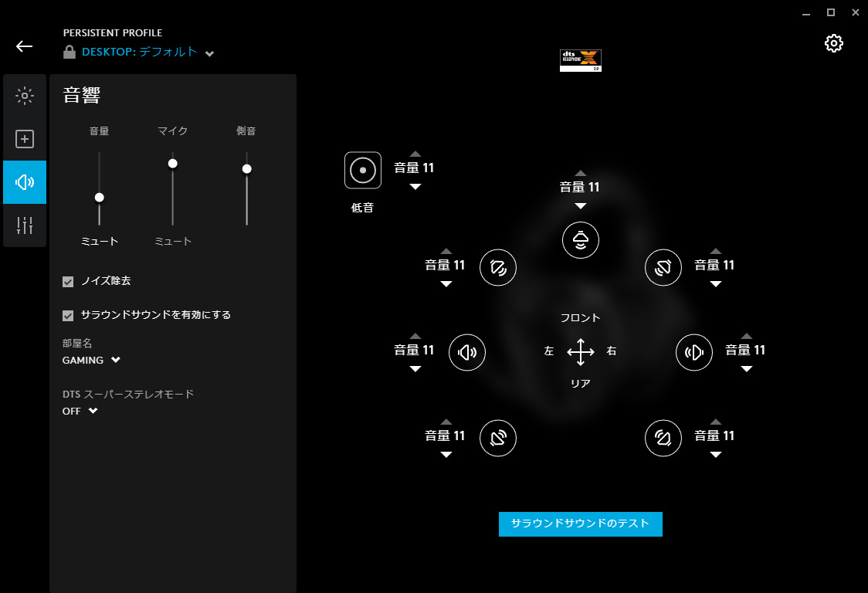Click the マイク slider handle
This screenshot has width=868, height=593.
pos(173,164)
